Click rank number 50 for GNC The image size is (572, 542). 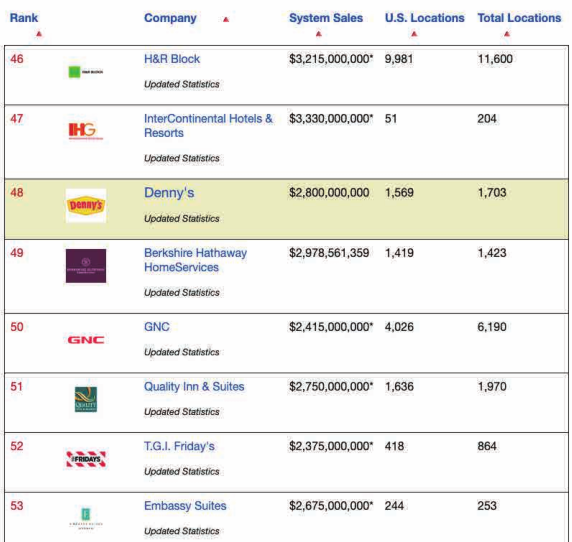(x=17, y=326)
